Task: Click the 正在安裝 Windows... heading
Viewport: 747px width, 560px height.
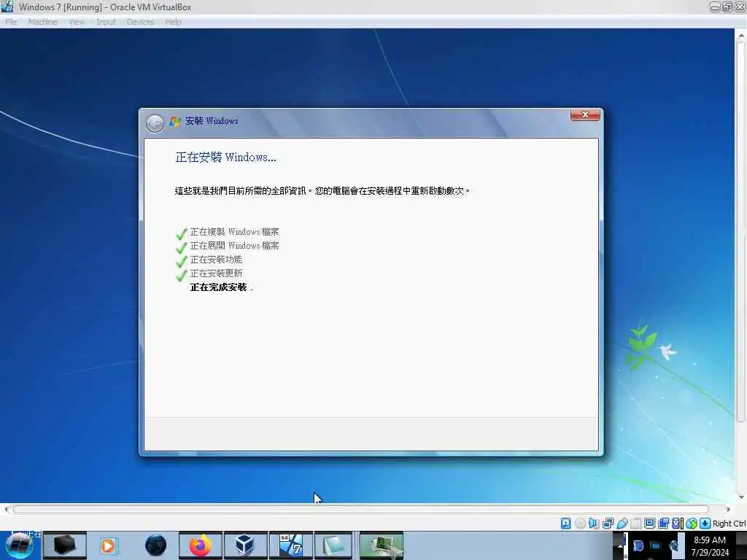Action: (x=225, y=157)
